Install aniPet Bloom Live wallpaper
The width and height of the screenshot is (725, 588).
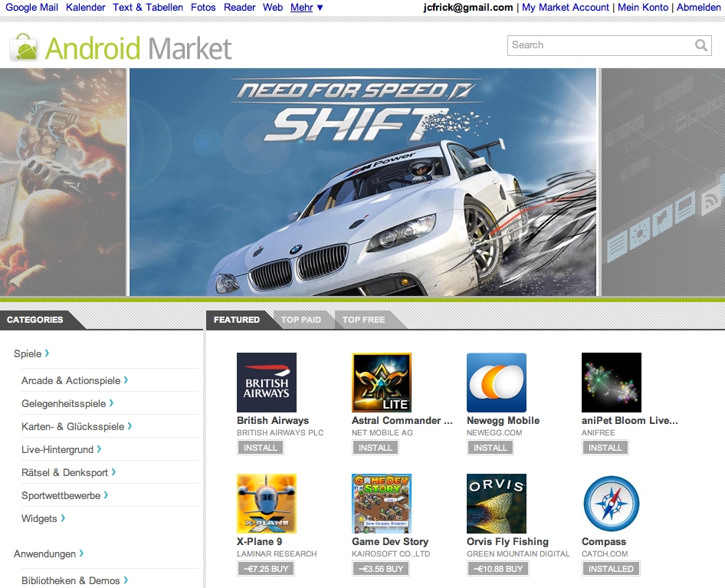point(605,448)
